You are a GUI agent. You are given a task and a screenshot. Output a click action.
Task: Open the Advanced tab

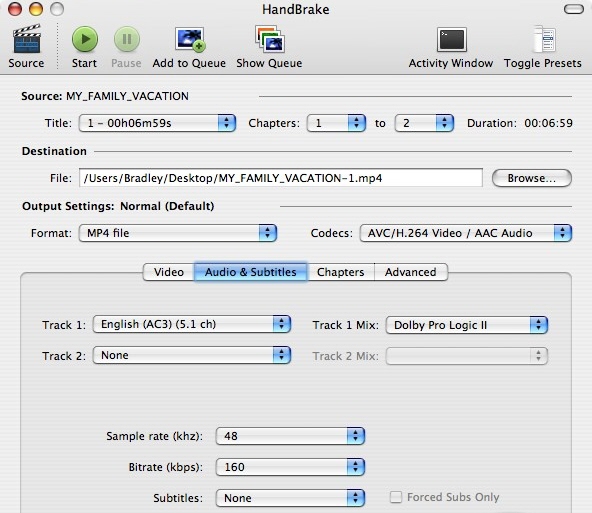pyautogui.click(x=411, y=272)
